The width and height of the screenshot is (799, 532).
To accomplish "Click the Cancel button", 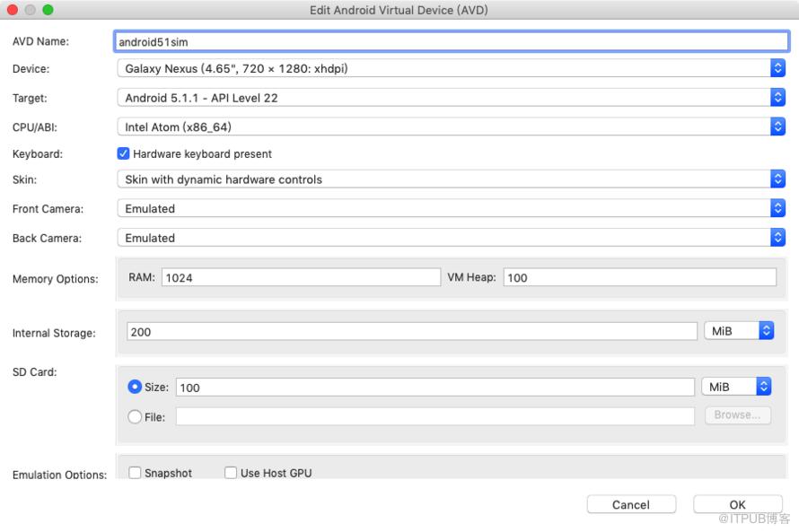I will click(x=631, y=504).
